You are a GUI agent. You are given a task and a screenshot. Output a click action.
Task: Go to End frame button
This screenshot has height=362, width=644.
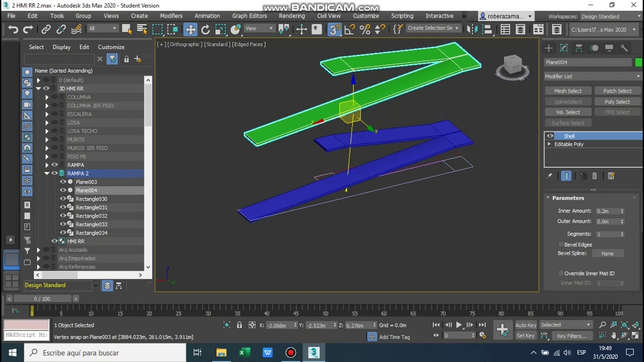pos(482,325)
